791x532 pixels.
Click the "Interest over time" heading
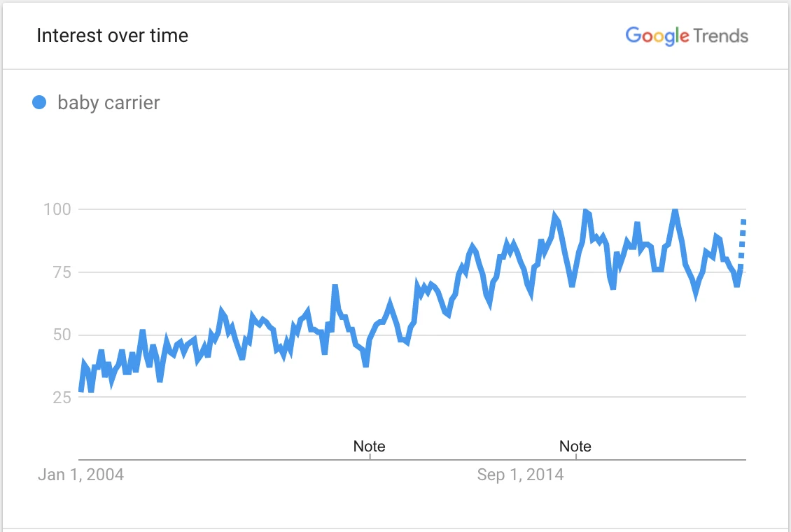click(112, 36)
